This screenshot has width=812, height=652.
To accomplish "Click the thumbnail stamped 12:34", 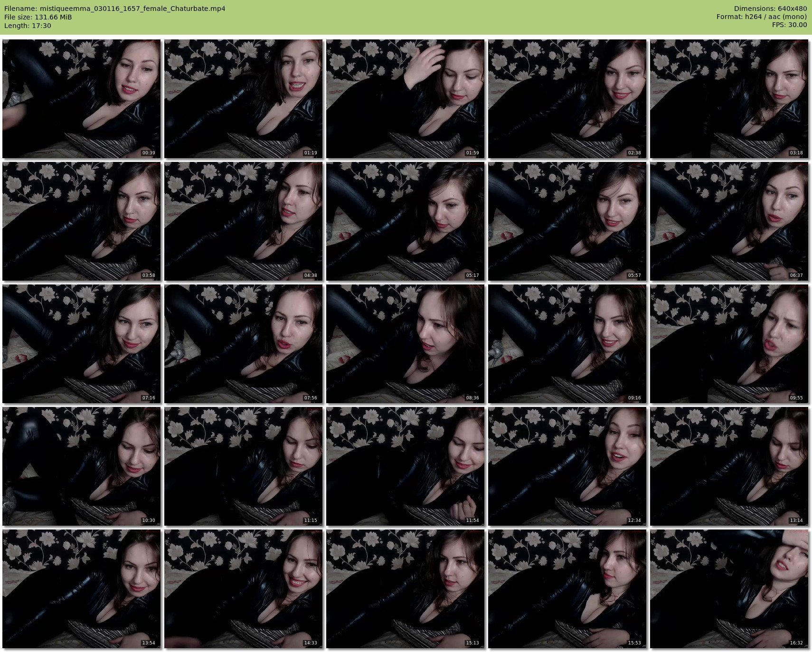I will (x=567, y=466).
